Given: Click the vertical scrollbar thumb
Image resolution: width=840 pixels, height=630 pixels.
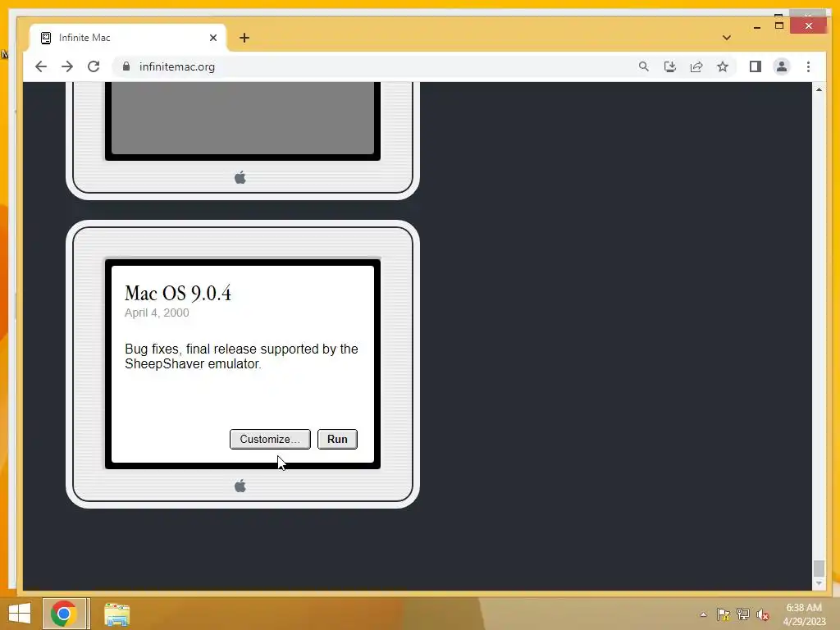Looking at the screenshot, I should (819, 568).
